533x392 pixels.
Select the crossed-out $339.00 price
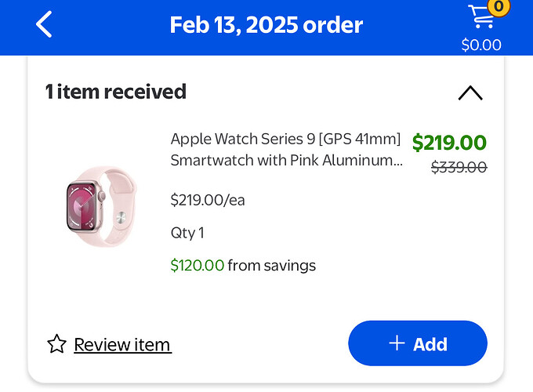[459, 167]
